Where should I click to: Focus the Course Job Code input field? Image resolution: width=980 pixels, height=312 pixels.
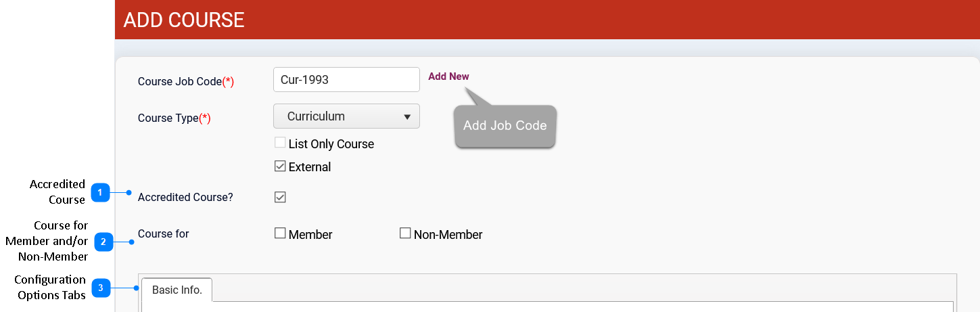[346, 80]
